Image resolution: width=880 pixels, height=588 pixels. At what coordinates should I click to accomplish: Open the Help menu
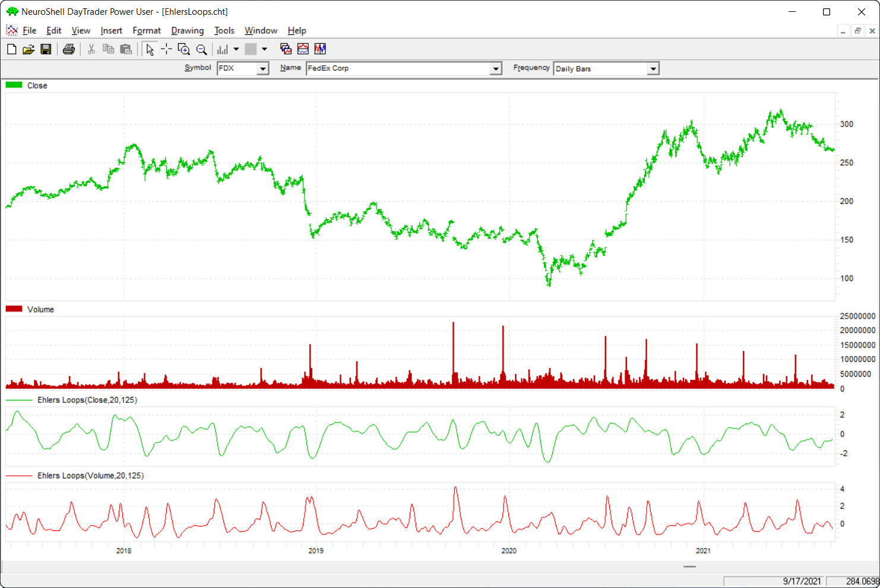pos(297,30)
